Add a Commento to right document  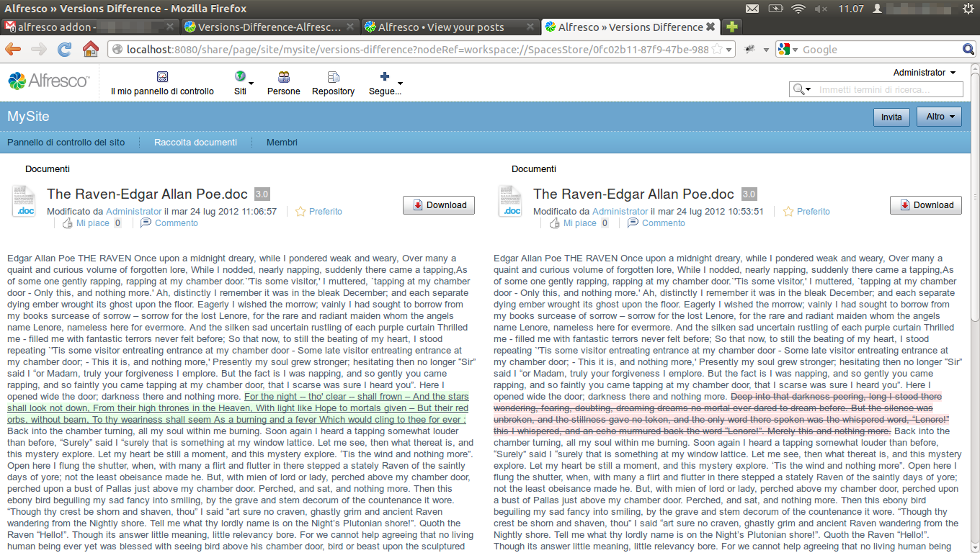click(x=656, y=223)
